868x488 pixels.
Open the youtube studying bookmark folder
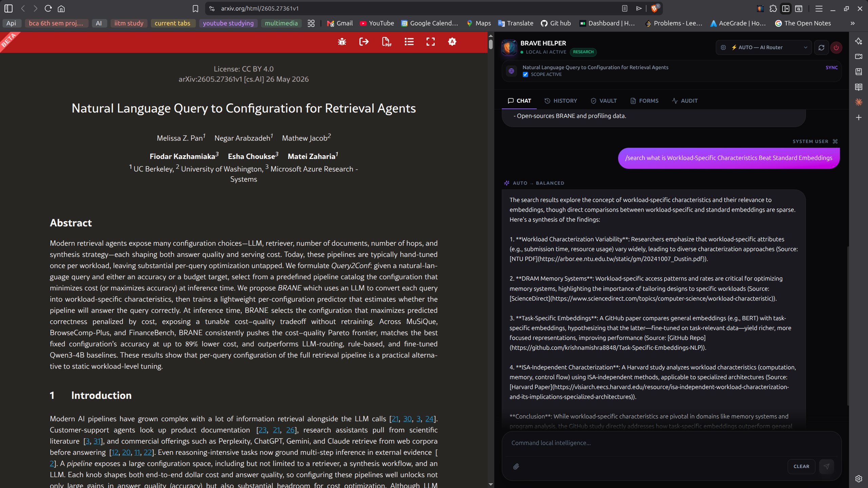tap(228, 23)
